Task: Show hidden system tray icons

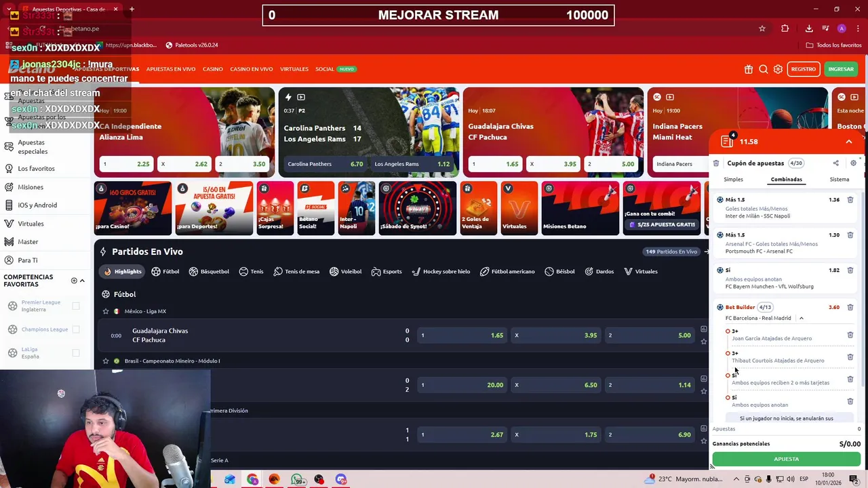Action: 736,479
